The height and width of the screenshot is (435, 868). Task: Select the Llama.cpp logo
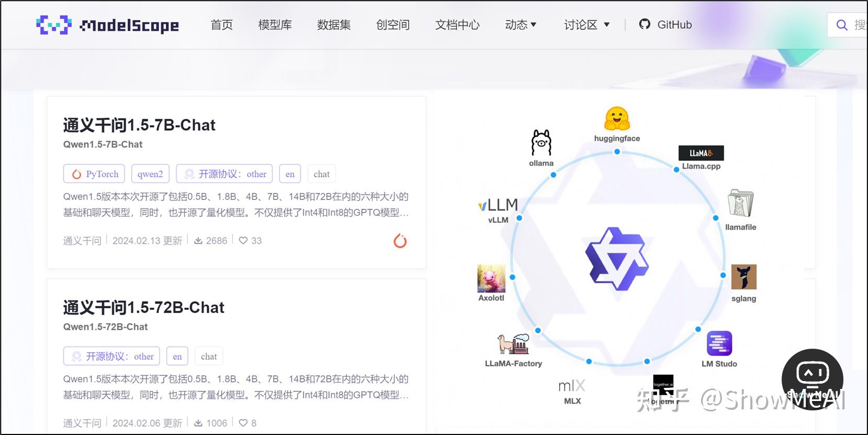click(701, 153)
